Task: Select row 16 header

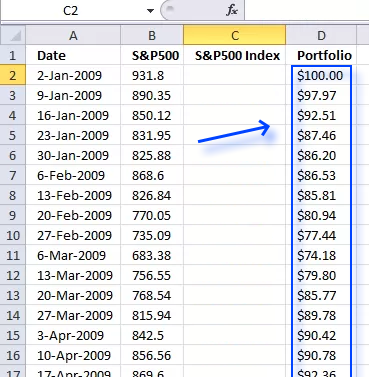Action: tap(13, 355)
